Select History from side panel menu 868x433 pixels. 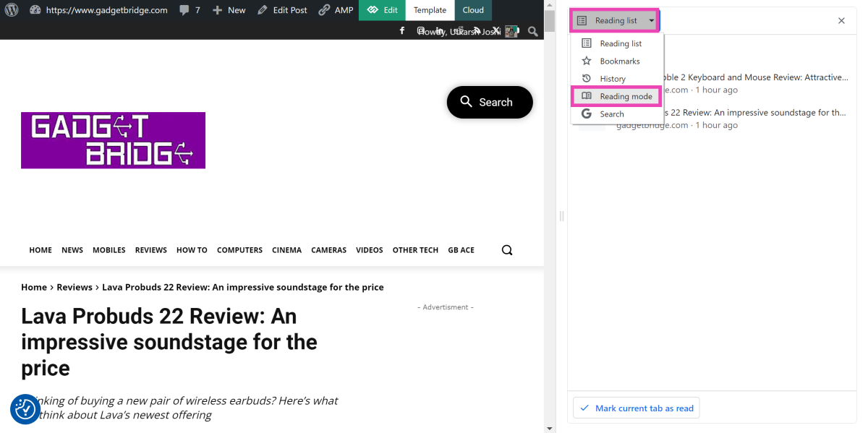tap(617, 78)
